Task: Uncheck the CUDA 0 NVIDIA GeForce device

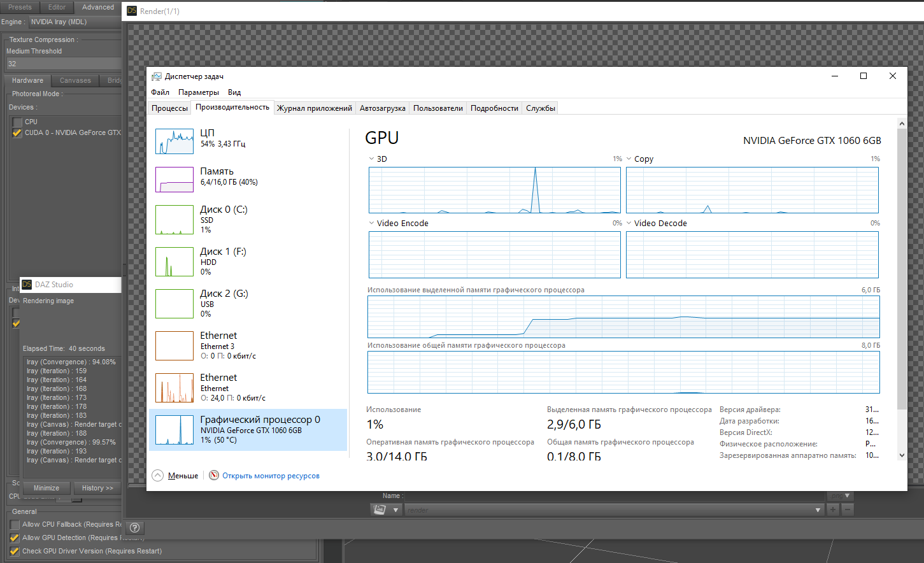Action: click(17, 132)
